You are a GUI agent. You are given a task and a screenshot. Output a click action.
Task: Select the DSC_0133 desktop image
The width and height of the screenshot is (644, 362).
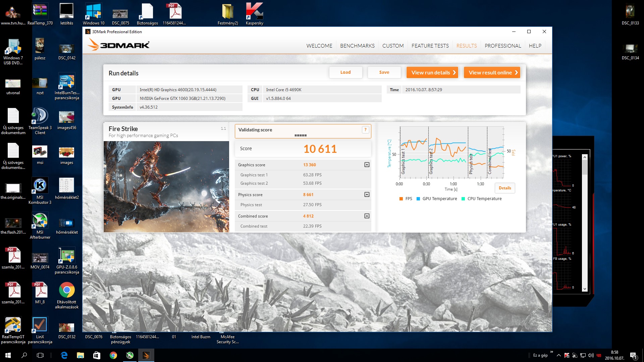coord(630,14)
